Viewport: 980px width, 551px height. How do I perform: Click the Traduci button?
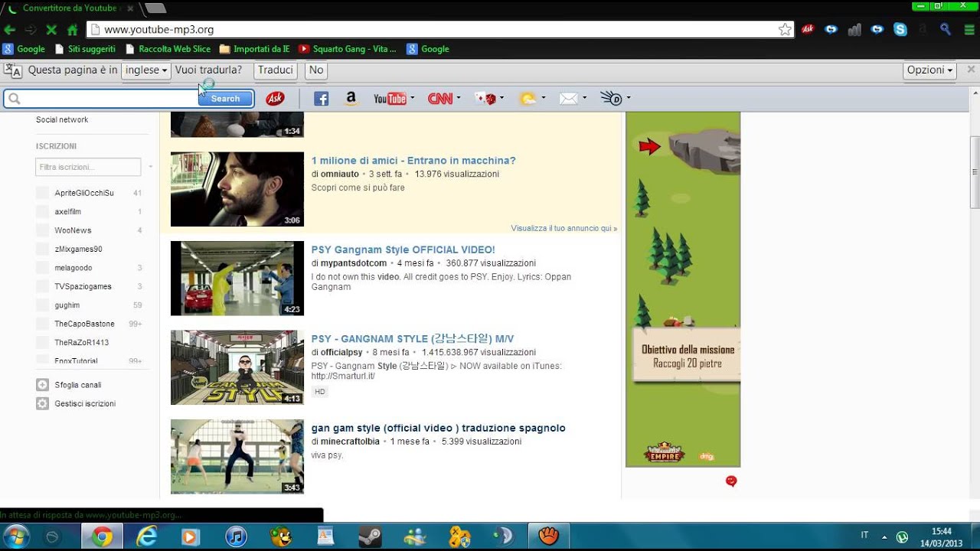coord(276,70)
